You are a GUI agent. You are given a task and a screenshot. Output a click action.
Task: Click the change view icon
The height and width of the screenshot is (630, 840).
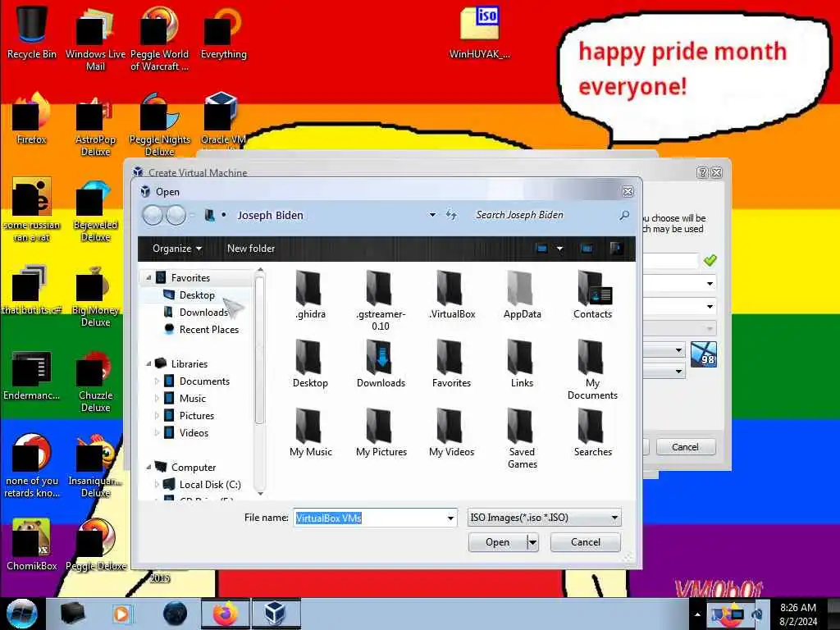[x=541, y=249]
